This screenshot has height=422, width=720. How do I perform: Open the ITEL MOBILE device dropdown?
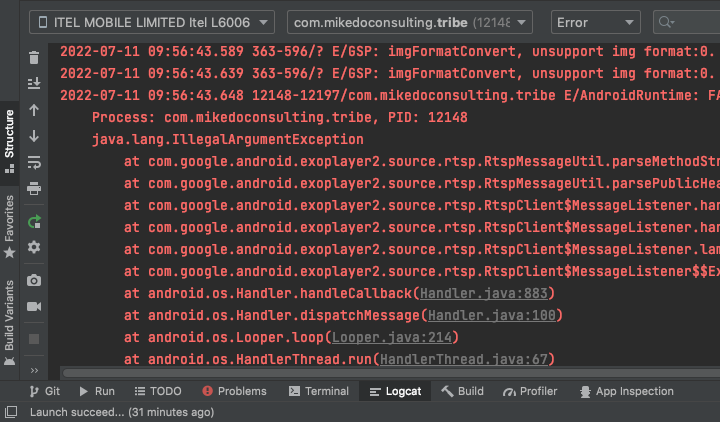pyautogui.click(x=152, y=22)
